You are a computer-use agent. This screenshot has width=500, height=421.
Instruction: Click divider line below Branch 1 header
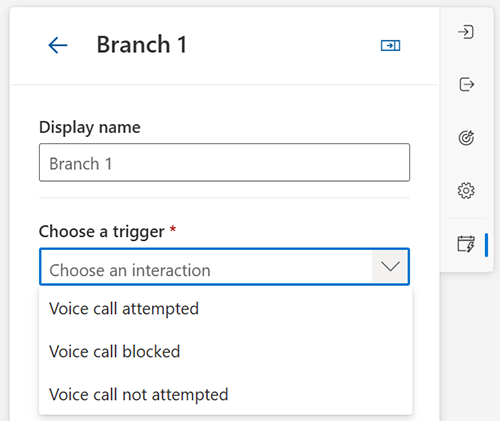click(224, 85)
